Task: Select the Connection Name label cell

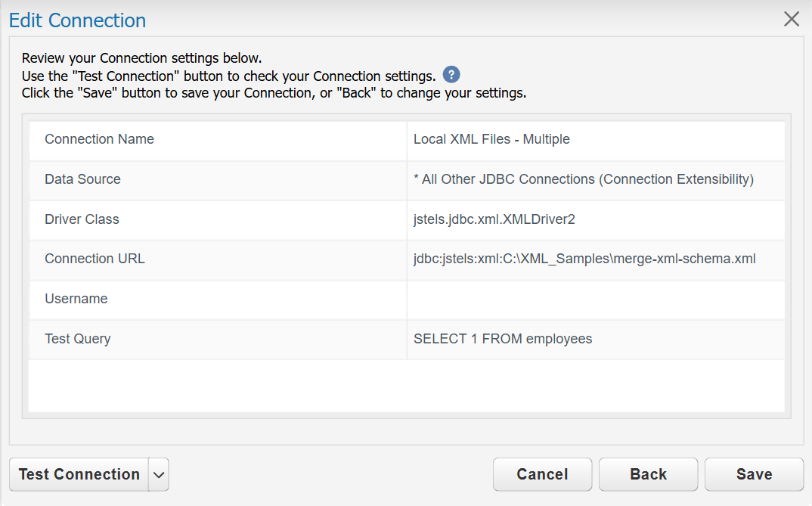Action: coord(218,141)
